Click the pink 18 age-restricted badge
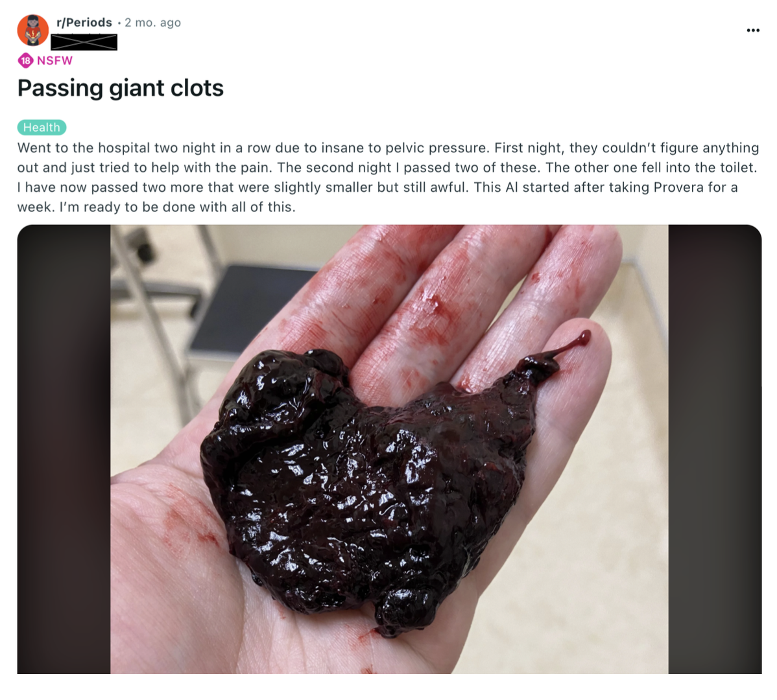Image resolution: width=777 pixels, height=700 pixels. tap(25, 60)
